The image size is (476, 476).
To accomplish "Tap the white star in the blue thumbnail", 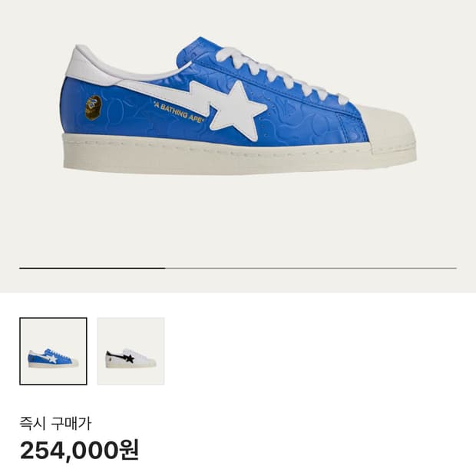I will click(52, 359).
